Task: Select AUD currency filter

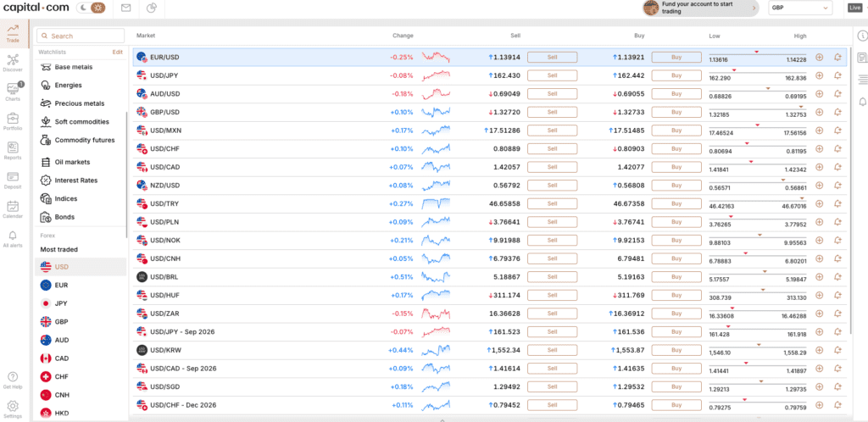Action: click(x=81, y=340)
